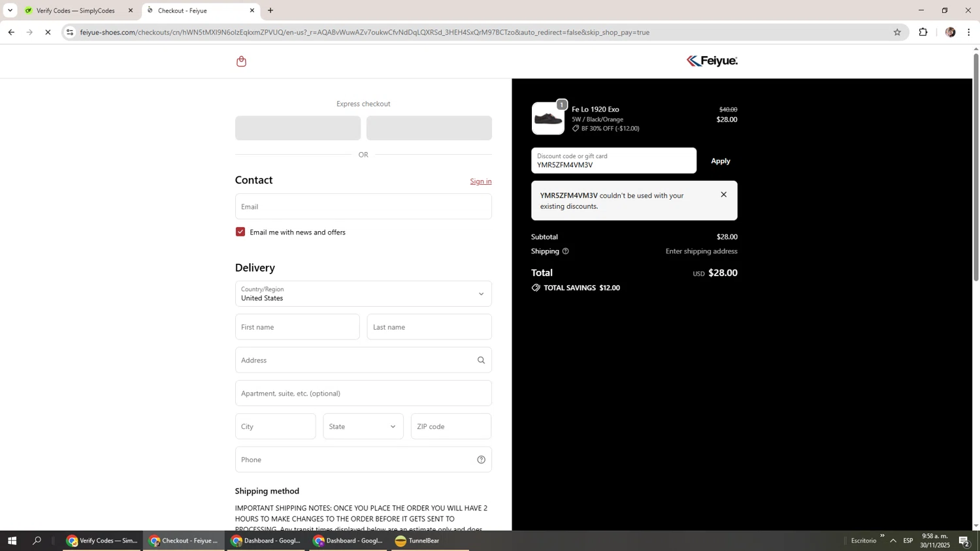Screen dimensions: 980x551
Task: Click the browser back arrow
Action: 11,32
